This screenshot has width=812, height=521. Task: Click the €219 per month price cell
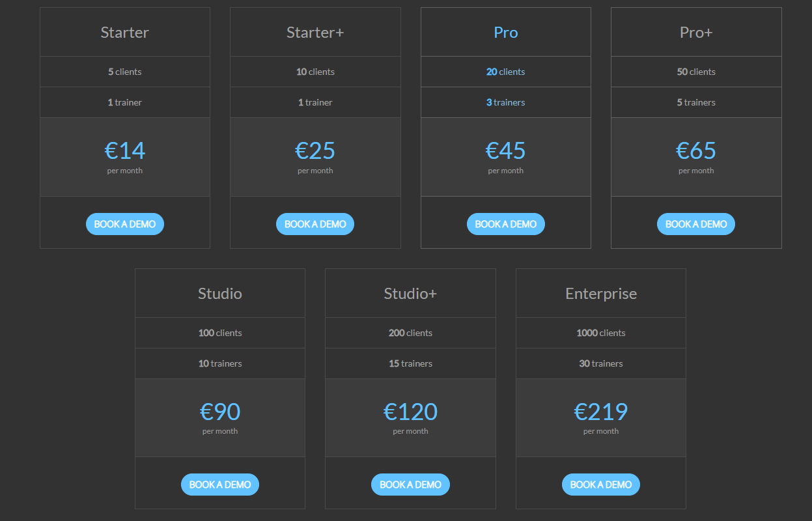tap(600, 417)
